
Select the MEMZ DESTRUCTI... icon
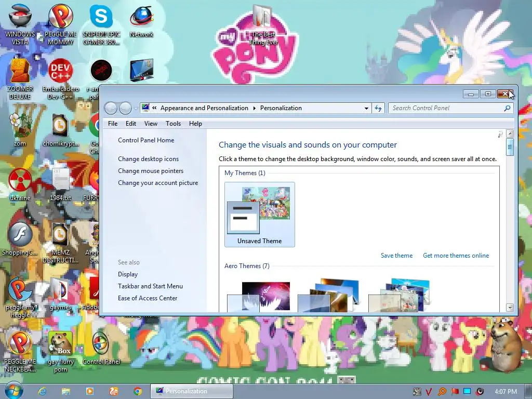point(60,242)
